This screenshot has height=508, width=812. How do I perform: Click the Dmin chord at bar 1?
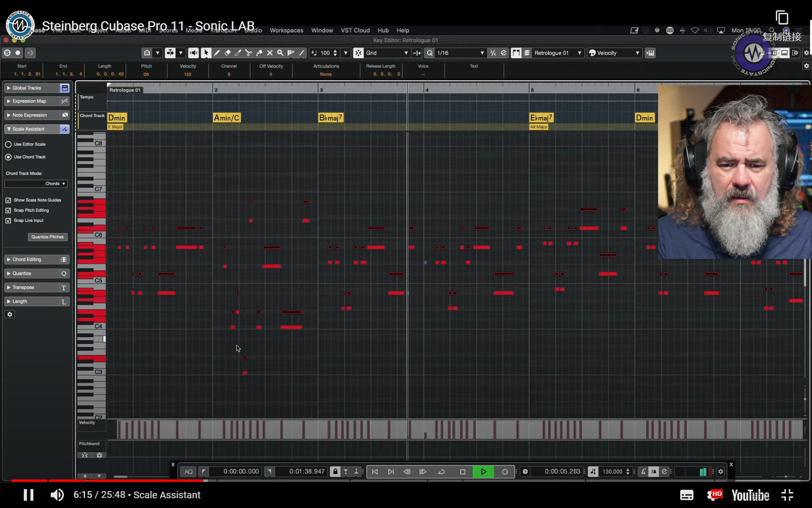tap(117, 118)
